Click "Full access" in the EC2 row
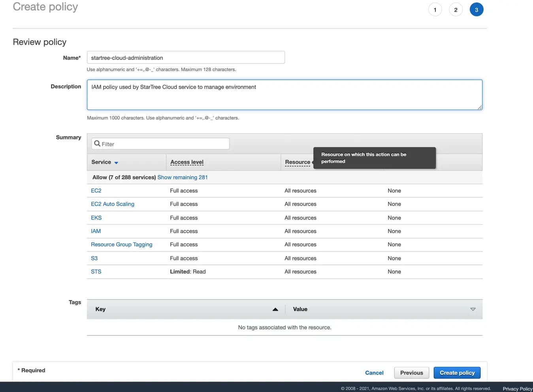 point(184,191)
